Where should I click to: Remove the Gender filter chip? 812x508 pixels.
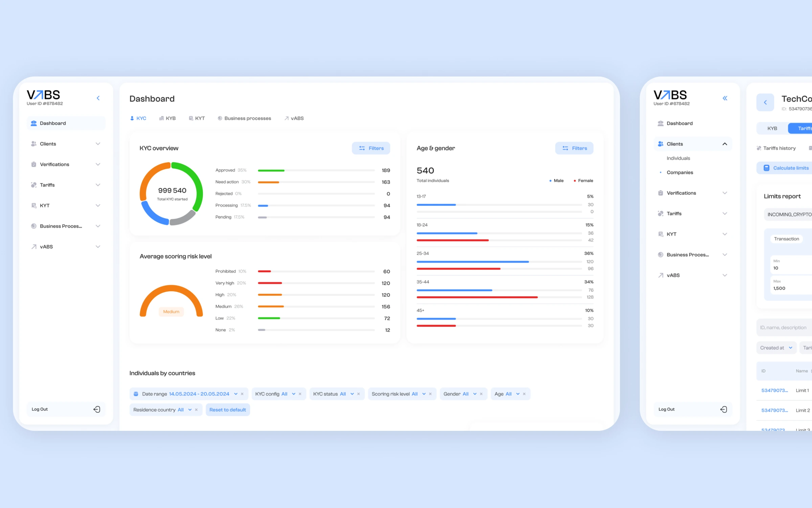click(481, 394)
